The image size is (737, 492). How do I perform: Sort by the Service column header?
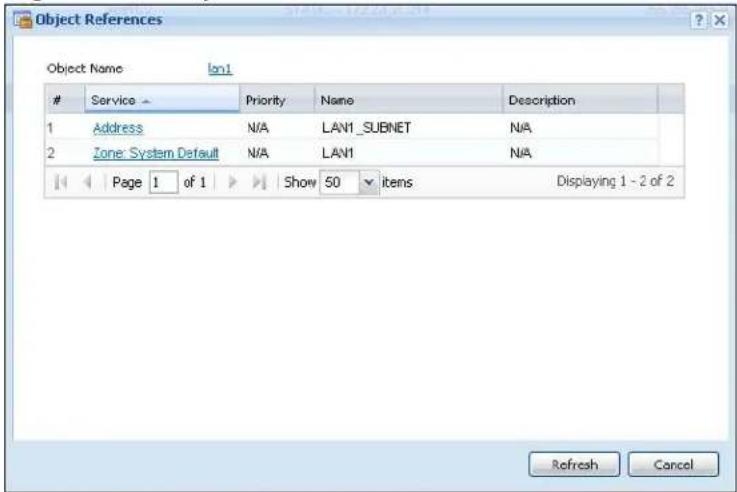[x=162, y=100]
